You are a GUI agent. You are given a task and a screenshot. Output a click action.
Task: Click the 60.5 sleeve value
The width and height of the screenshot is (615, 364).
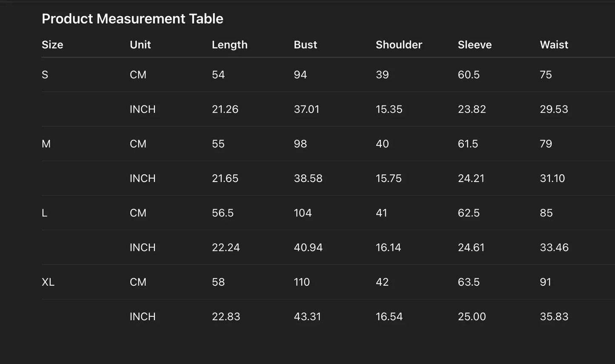pos(469,75)
